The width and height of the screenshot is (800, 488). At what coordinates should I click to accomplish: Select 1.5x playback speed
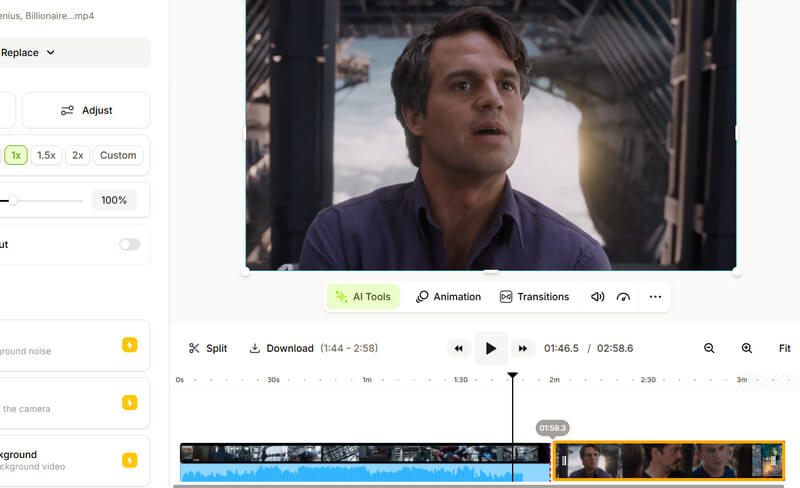coord(46,155)
